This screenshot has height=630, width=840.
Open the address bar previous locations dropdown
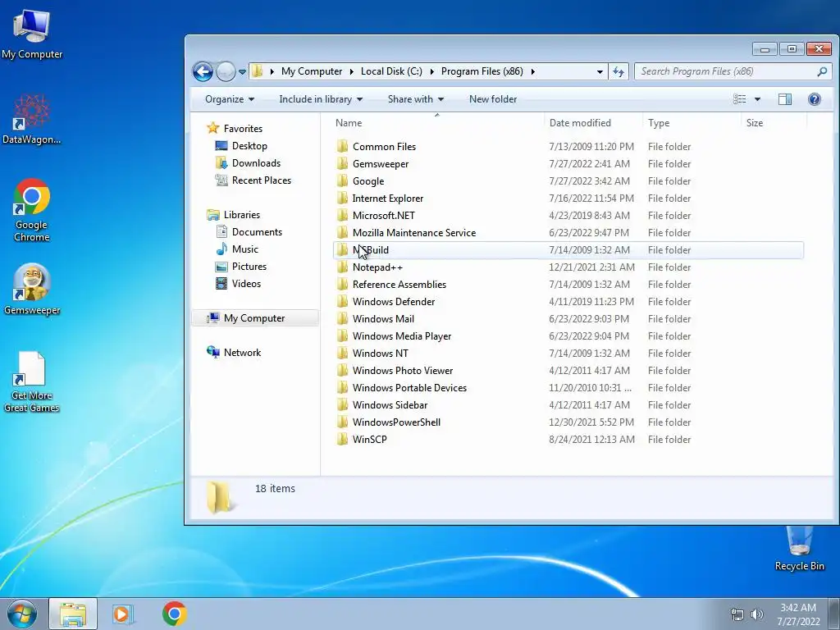[x=600, y=72]
